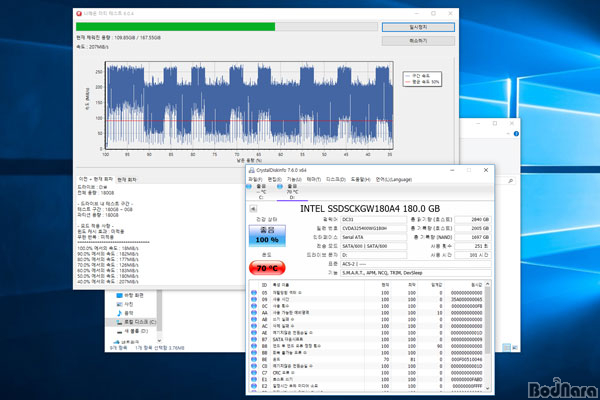This screenshot has height=400, width=600.
Task: Click the status icon for attribute AC
Action: coord(254,326)
